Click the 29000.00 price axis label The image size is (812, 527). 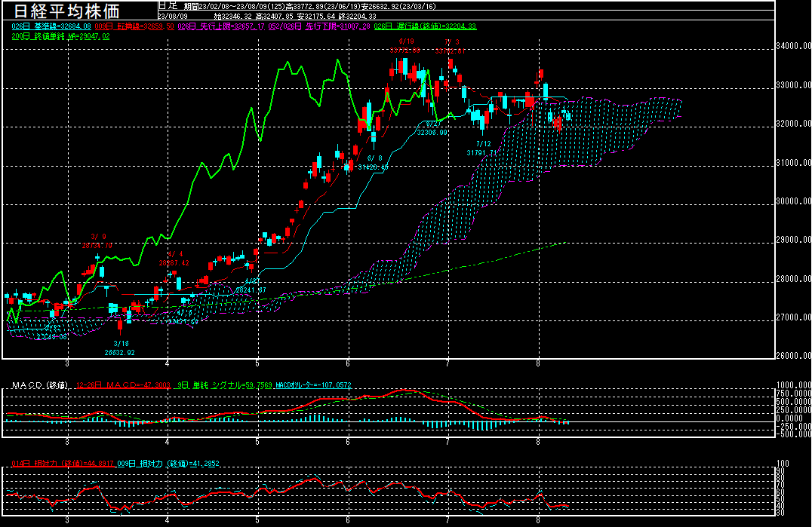coord(794,240)
